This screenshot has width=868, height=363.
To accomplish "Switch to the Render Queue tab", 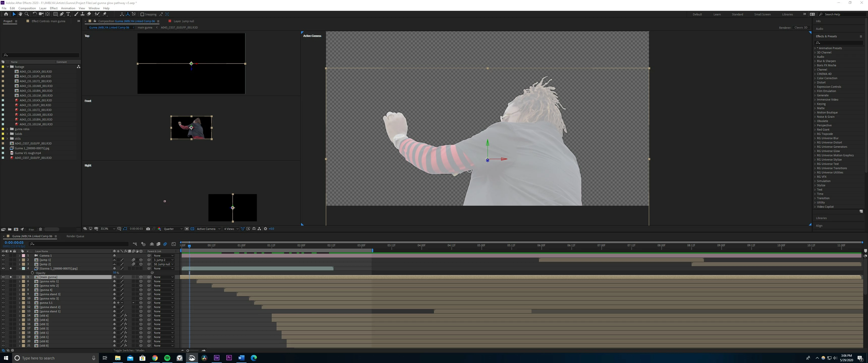I will (75, 236).
